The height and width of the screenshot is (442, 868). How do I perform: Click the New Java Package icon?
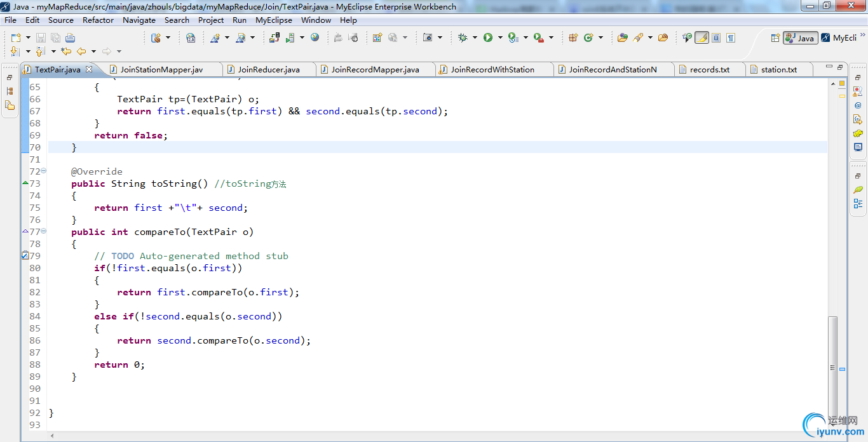pyautogui.click(x=573, y=38)
